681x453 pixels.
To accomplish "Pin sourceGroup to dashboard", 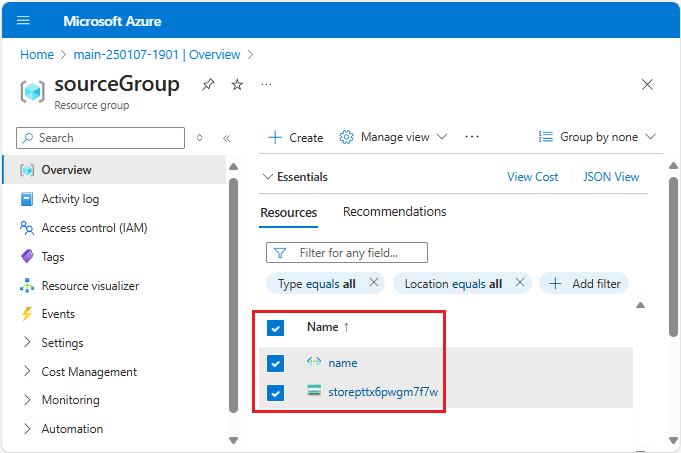I will pos(207,85).
